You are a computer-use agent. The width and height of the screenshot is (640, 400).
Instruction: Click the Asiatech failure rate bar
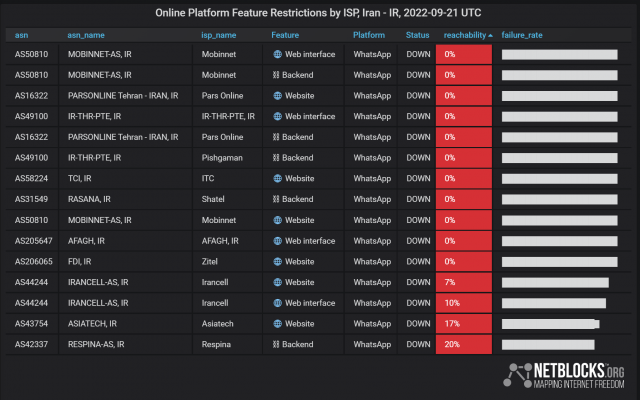coord(550,324)
